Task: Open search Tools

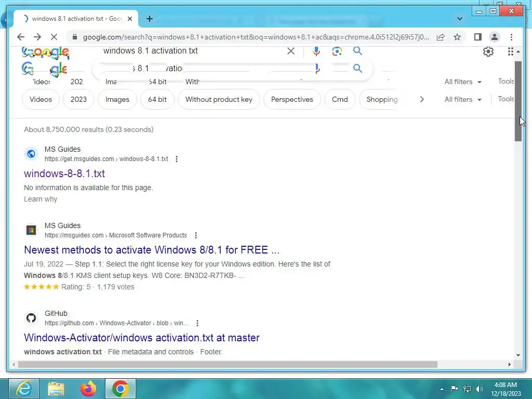Action: pos(506,99)
